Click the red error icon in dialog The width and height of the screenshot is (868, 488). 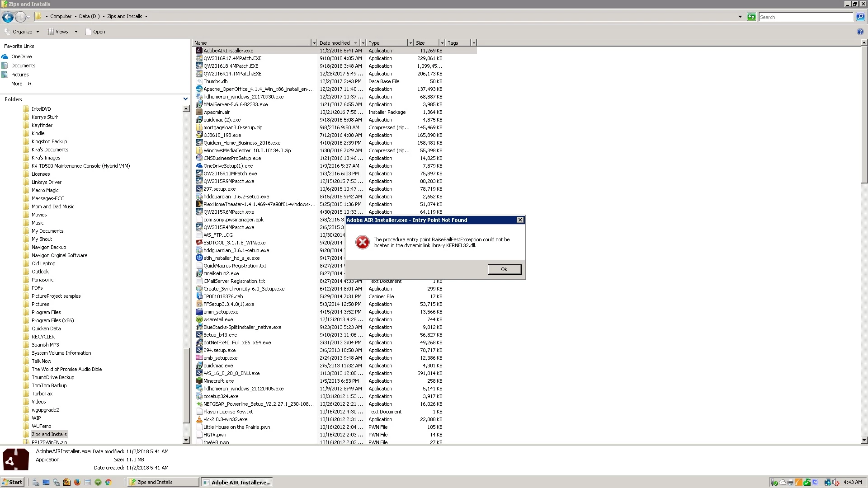(x=362, y=242)
